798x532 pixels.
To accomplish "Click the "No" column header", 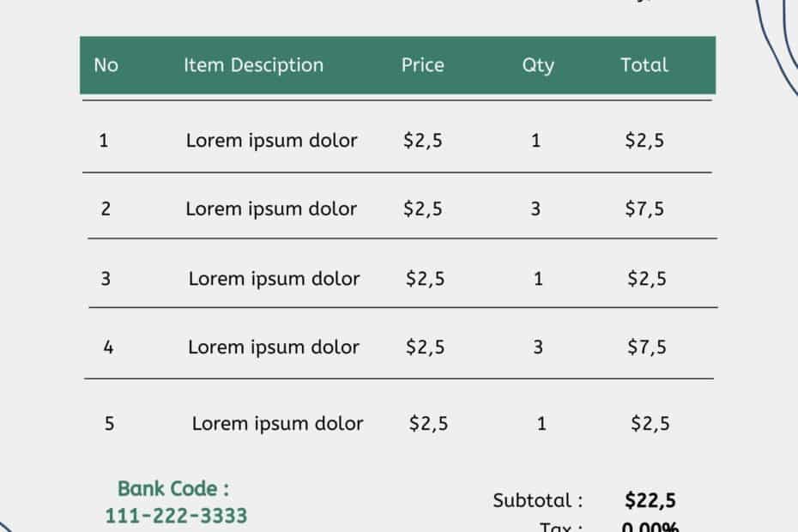I will pos(106,65).
